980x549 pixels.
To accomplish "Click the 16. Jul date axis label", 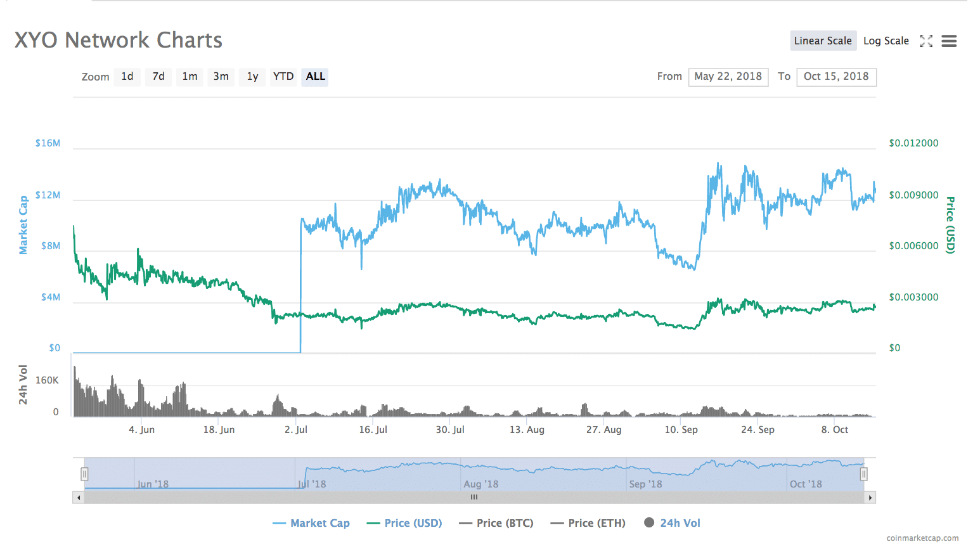I will click(373, 430).
